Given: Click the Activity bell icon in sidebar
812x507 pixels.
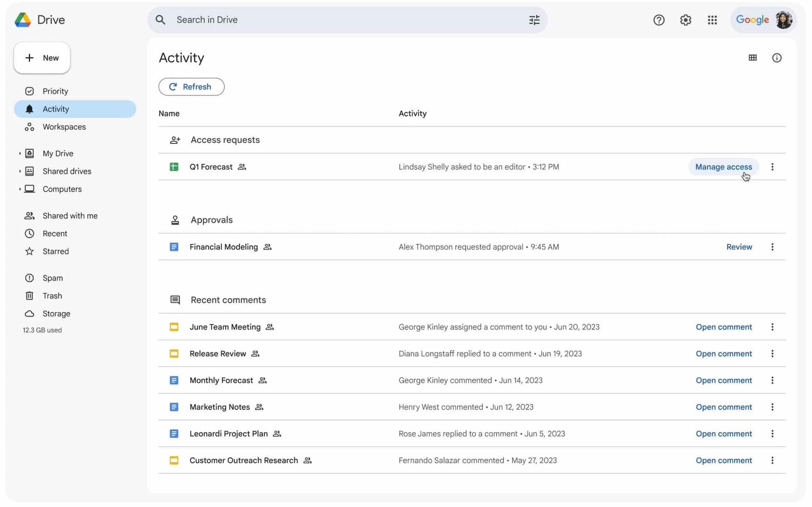Looking at the screenshot, I should click(29, 109).
